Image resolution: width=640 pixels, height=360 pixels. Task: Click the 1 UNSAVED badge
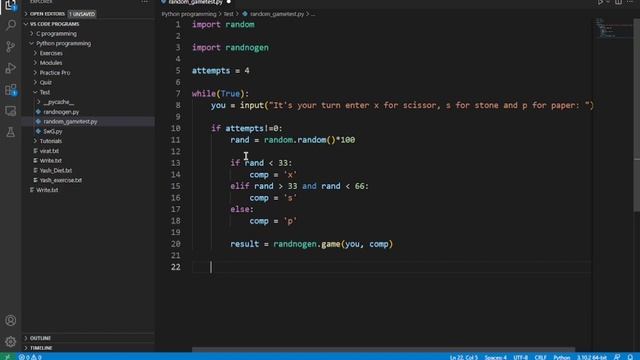tap(82, 14)
